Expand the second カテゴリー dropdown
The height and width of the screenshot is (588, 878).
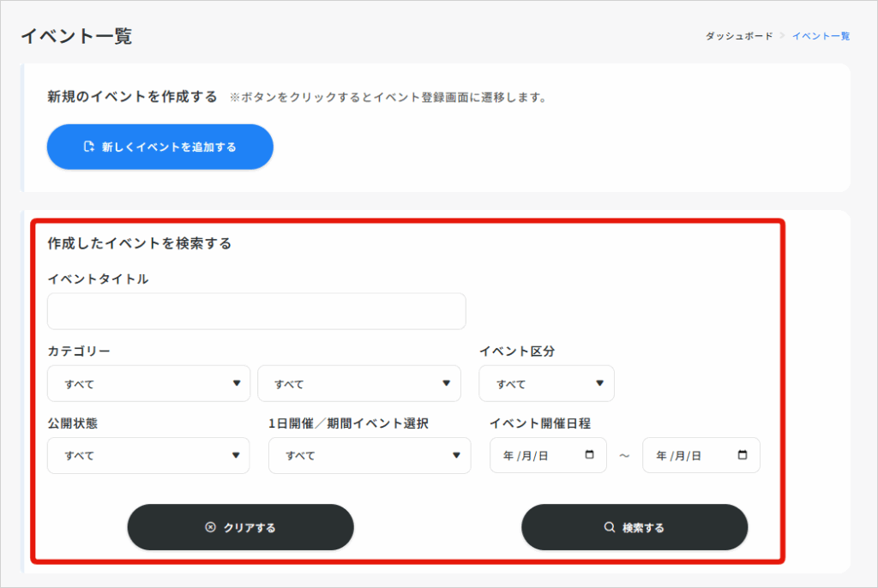coord(359,383)
